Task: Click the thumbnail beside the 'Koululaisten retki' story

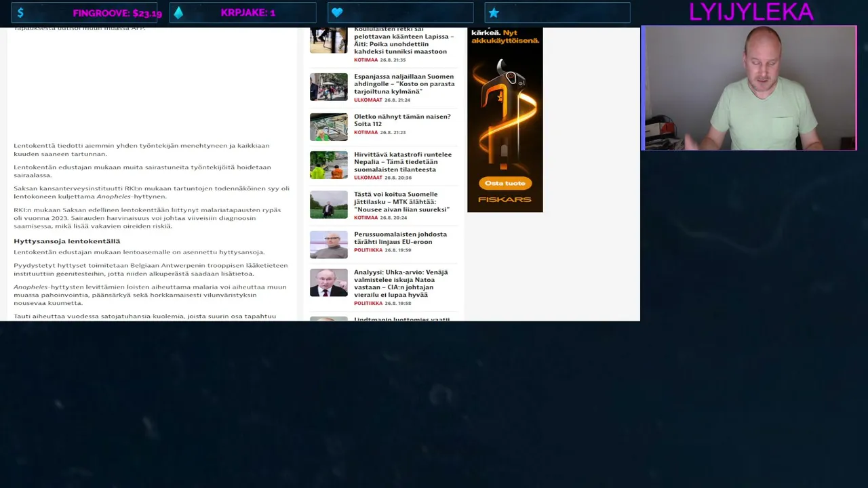Action: tap(329, 40)
